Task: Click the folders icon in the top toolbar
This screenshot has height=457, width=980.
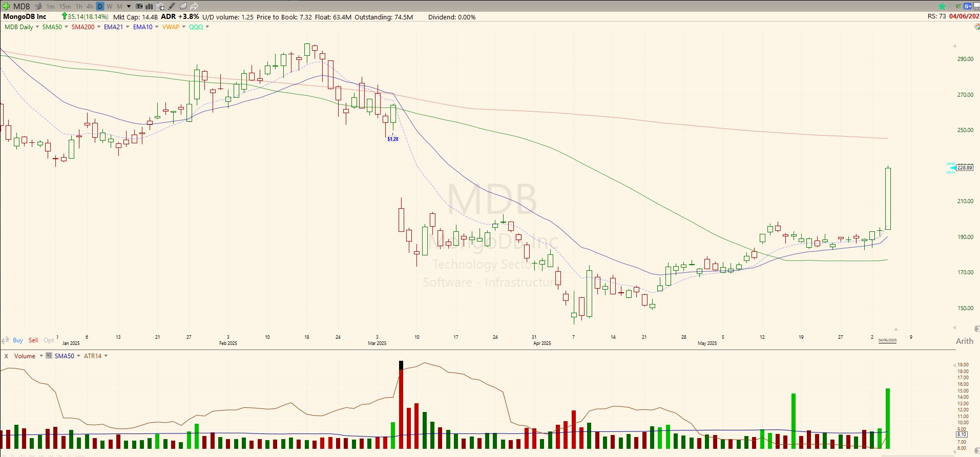Action: point(183,6)
